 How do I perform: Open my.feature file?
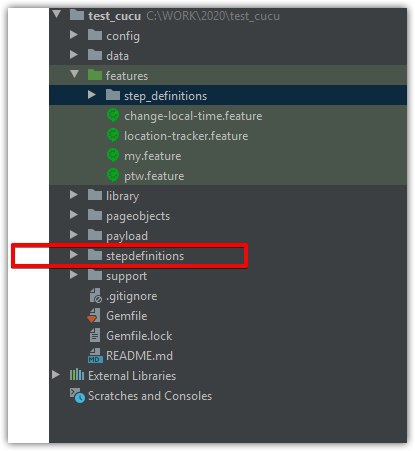click(153, 156)
